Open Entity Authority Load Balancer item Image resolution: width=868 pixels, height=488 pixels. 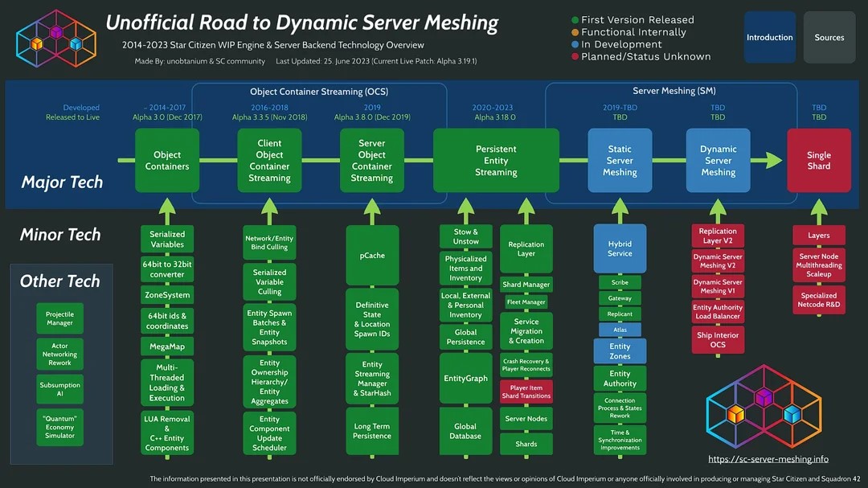718,311
